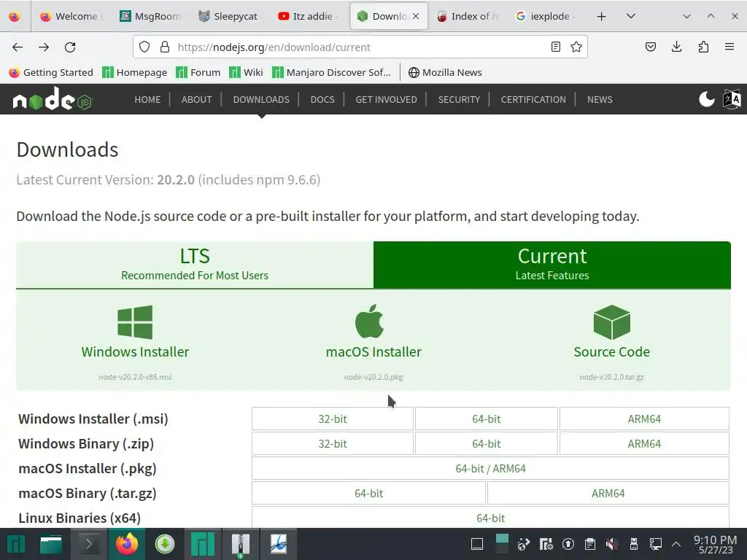Switch to the iexplode Google tab

(x=547, y=16)
